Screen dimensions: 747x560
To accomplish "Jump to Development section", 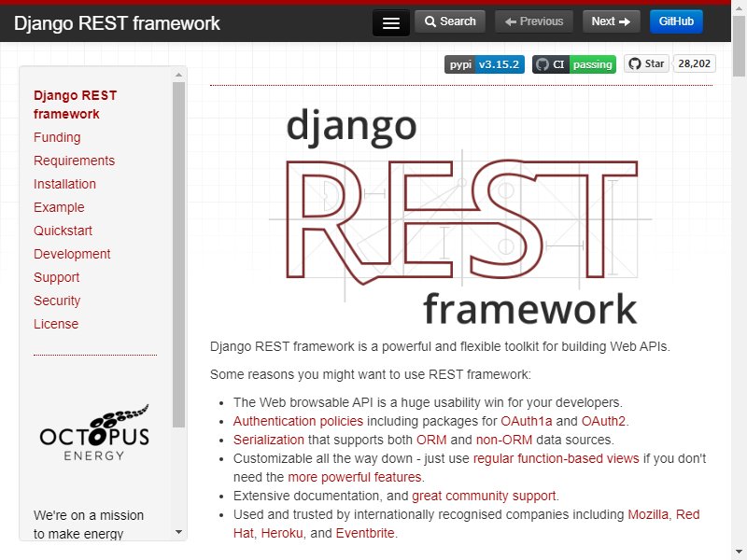I will pos(72,254).
